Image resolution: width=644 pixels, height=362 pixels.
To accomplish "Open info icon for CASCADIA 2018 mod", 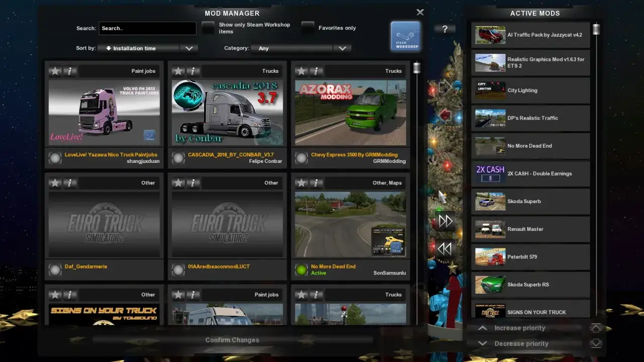I will 193,71.
